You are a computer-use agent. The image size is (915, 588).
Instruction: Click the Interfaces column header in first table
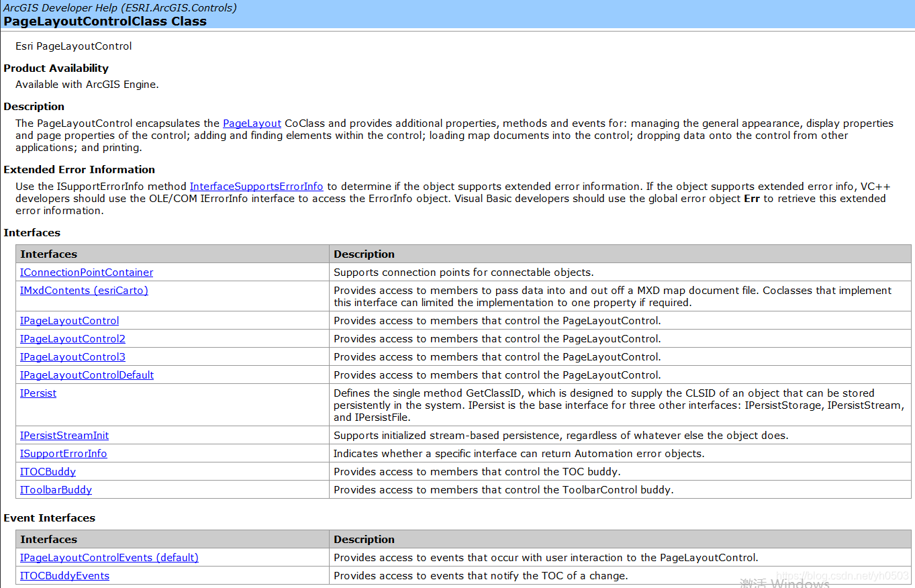[48, 254]
